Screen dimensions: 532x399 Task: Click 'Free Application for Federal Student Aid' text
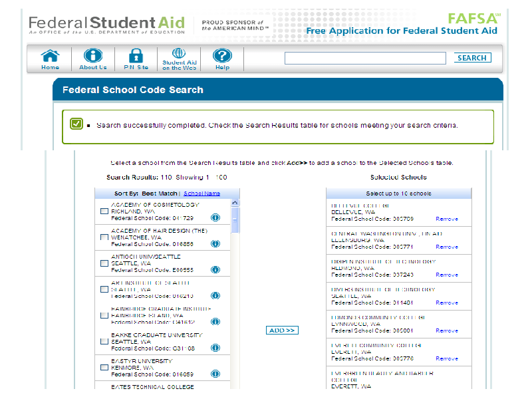pyautogui.click(x=402, y=31)
